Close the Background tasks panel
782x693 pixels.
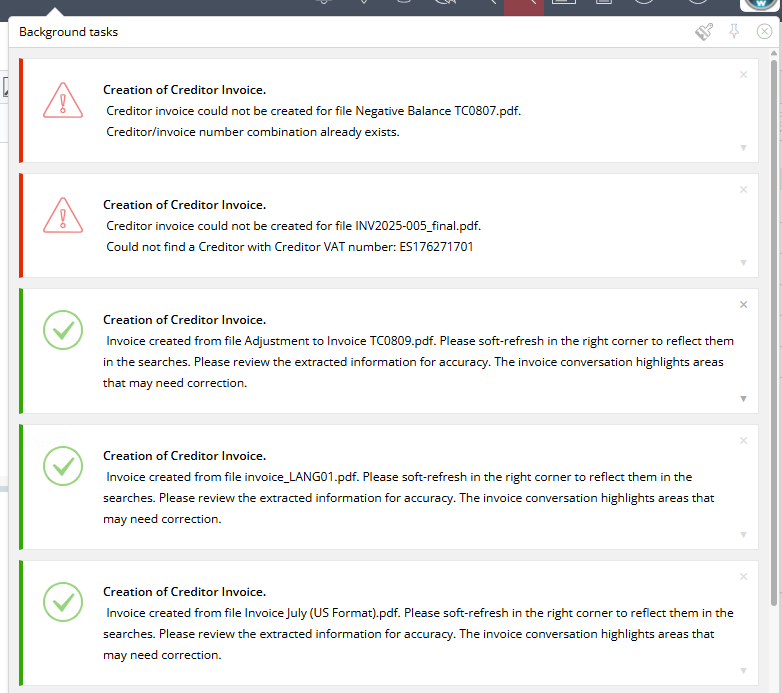tap(764, 32)
